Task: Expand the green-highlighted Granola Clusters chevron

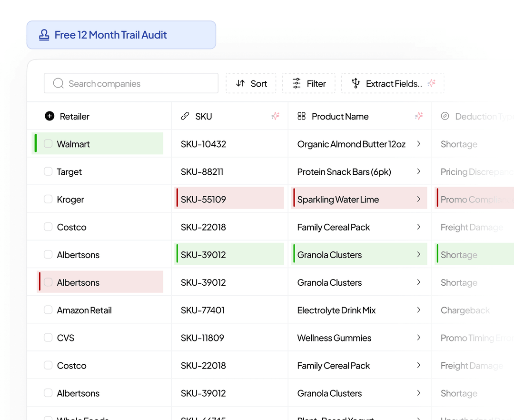Action: (x=419, y=254)
